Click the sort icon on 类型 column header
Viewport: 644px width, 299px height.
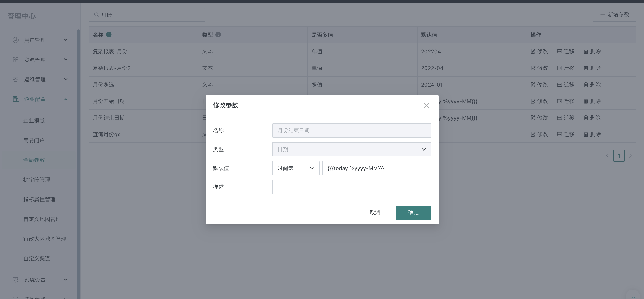tap(218, 35)
